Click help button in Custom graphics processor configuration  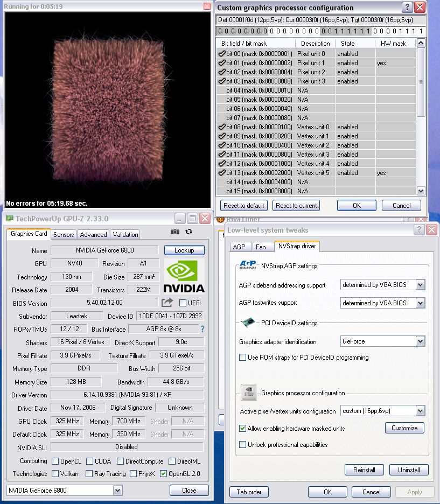(408, 8)
